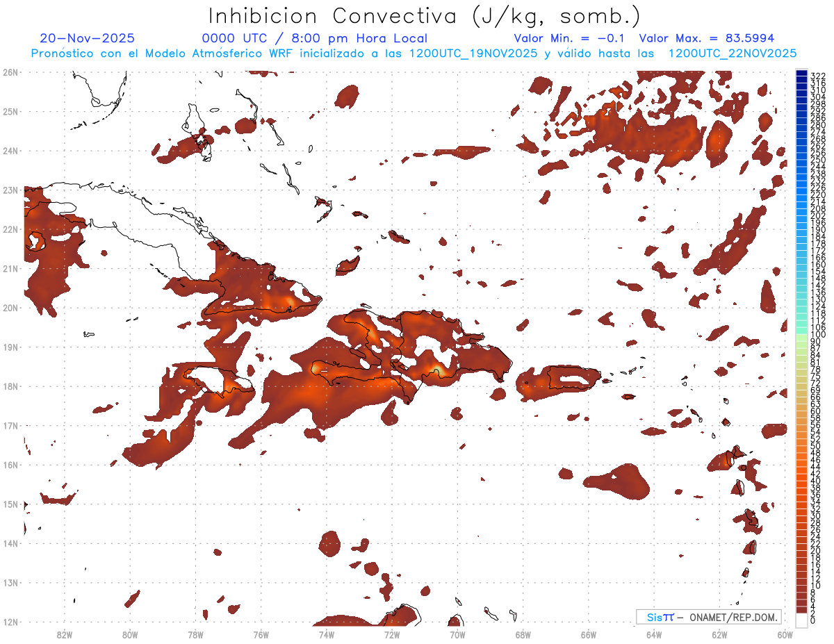This screenshot has height=644, width=834.
Task: Click the time "0000 UTC / 8:00 pm Hora Local"
Action: pos(314,38)
